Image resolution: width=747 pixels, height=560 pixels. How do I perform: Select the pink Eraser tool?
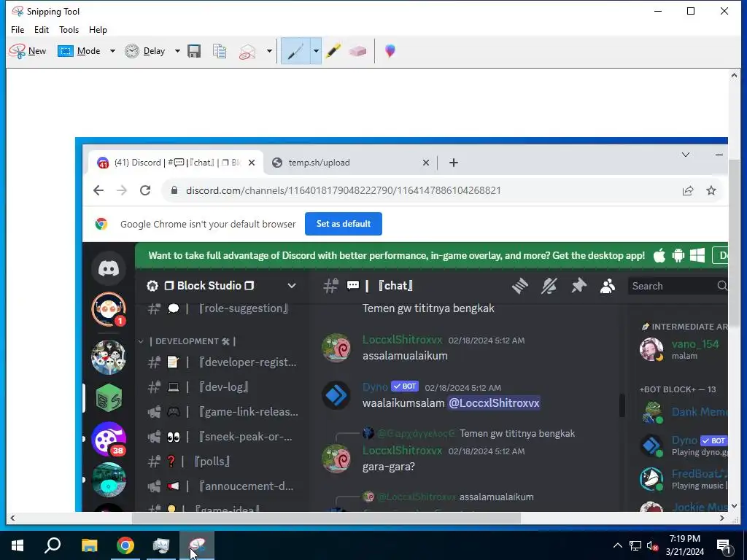[x=357, y=51]
